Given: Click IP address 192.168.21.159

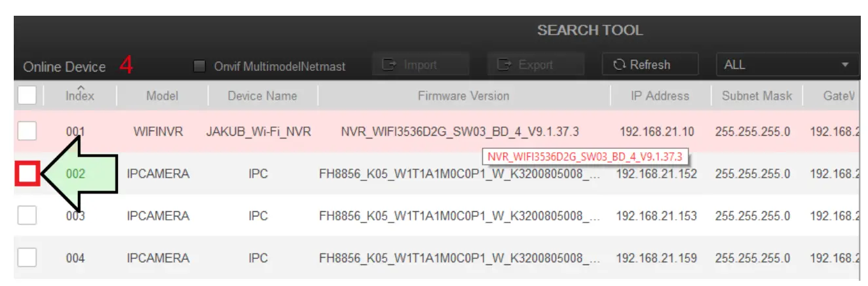Looking at the screenshot, I should point(656,258).
